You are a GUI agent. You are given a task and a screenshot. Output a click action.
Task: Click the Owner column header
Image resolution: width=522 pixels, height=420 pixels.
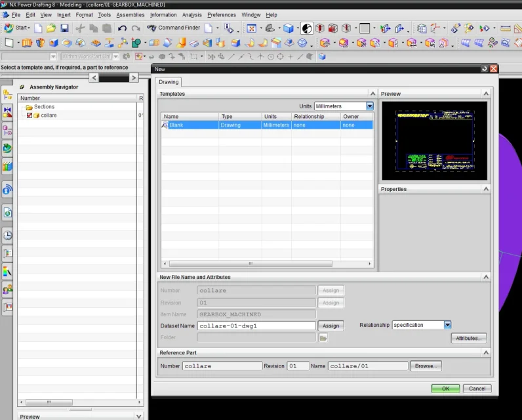[x=357, y=117]
